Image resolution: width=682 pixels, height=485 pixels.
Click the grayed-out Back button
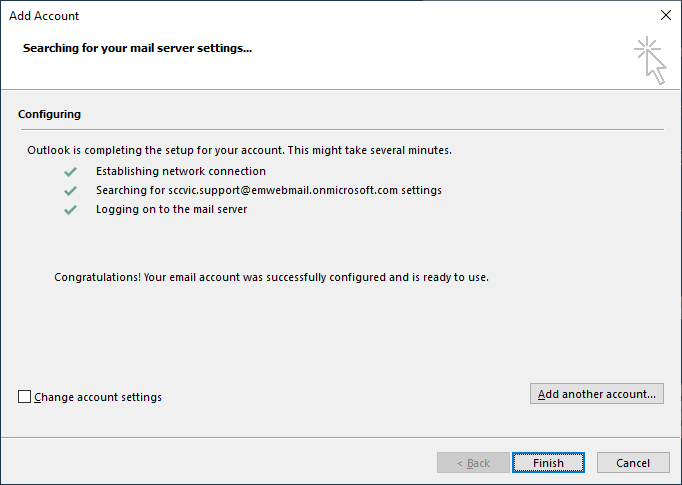click(473, 463)
